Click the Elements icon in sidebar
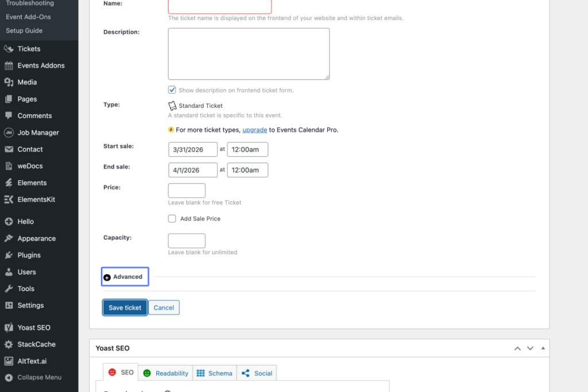The image size is (588, 392). click(x=9, y=183)
